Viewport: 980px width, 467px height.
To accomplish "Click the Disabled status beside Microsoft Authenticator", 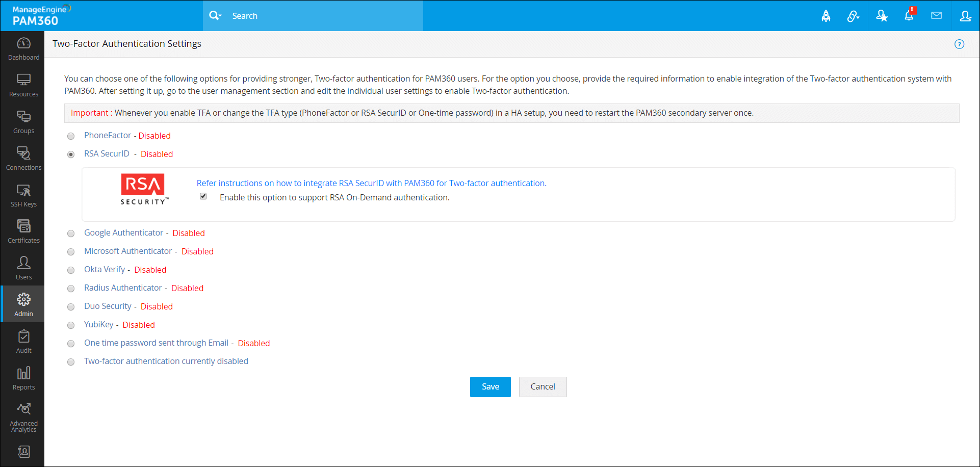I will click(x=197, y=251).
